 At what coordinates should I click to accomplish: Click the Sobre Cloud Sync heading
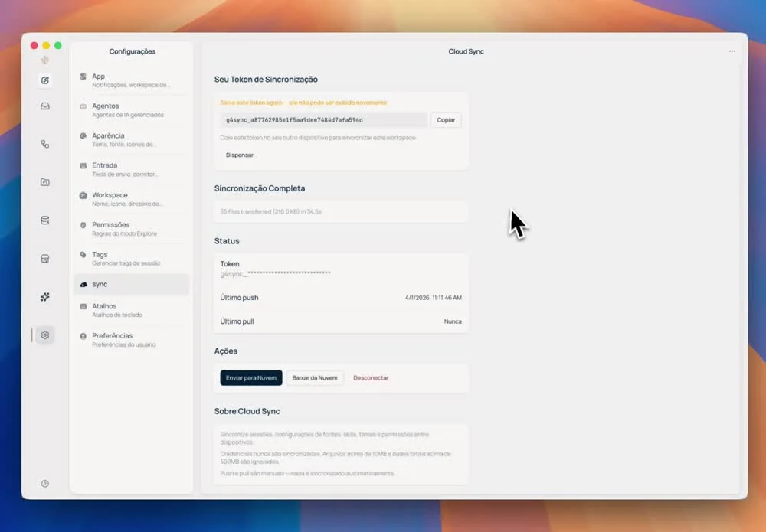(x=247, y=412)
